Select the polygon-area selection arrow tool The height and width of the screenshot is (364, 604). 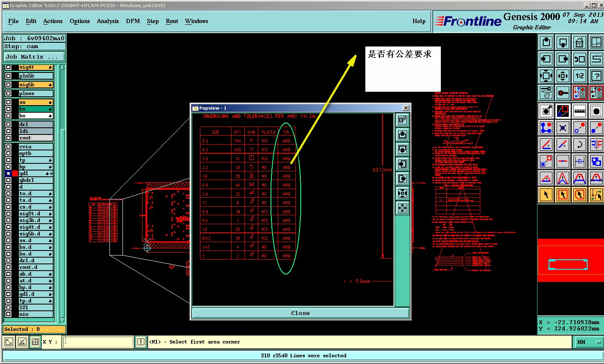click(580, 195)
